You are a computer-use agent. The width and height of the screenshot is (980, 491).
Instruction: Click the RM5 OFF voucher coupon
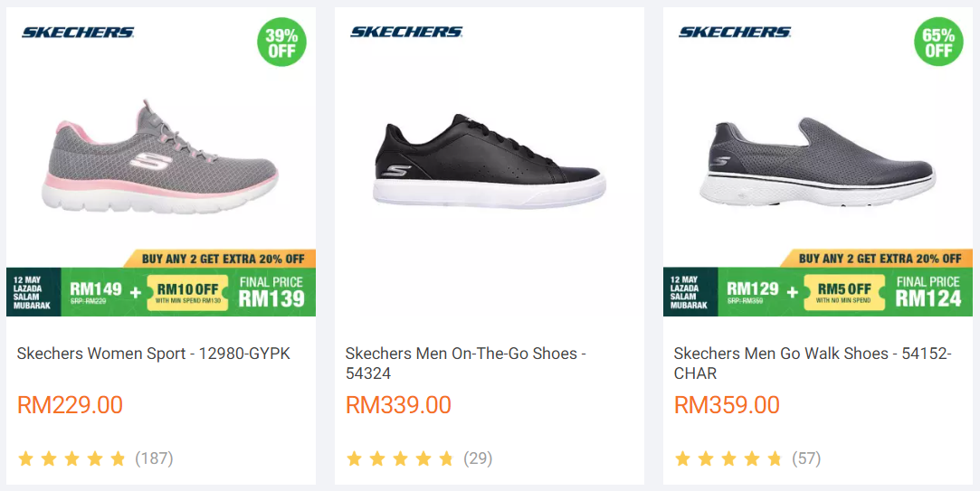(844, 292)
